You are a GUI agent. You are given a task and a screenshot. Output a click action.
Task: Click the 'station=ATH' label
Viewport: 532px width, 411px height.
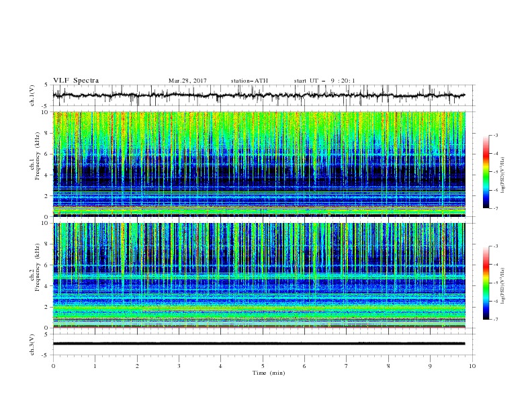(249, 81)
